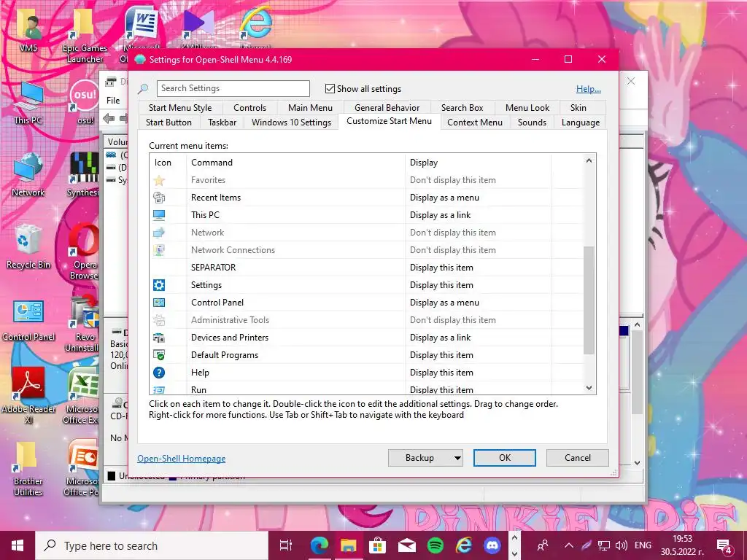Open Spotify from the taskbar
The width and height of the screenshot is (747, 560).
(435, 545)
